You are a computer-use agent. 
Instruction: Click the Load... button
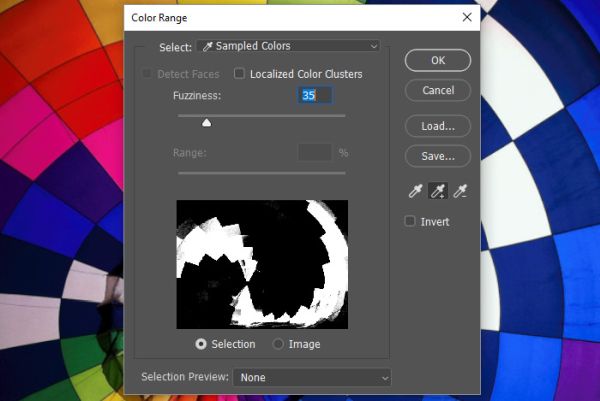[x=438, y=126]
